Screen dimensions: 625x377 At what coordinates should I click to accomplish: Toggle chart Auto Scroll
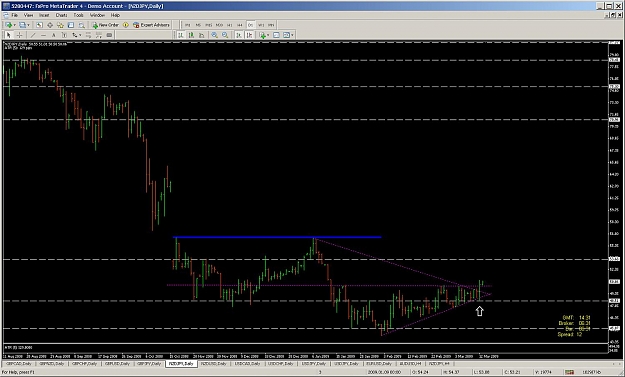tap(239, 35)
